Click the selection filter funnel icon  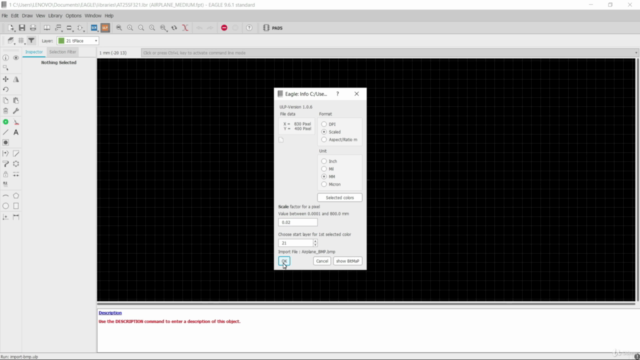[x=31, y=40]
